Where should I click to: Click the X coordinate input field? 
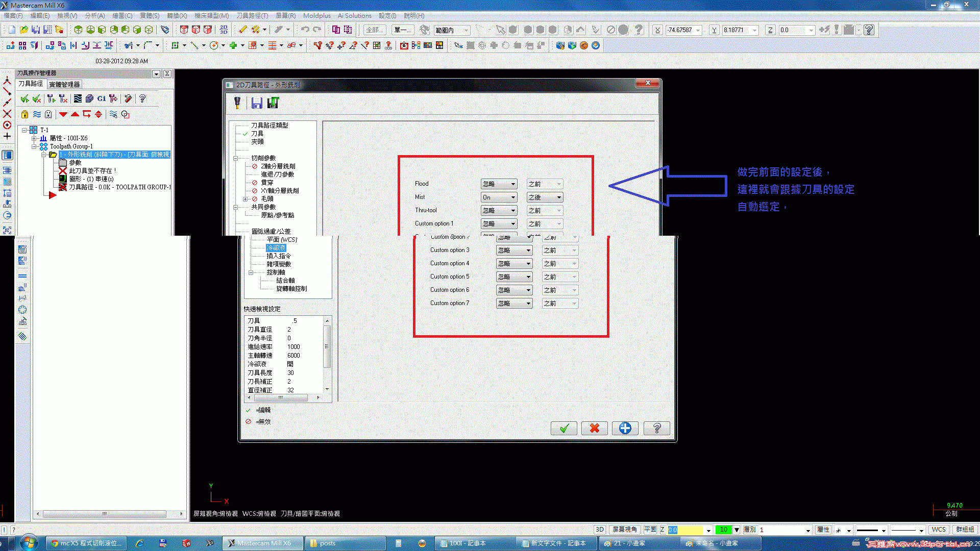click(681, 30)
